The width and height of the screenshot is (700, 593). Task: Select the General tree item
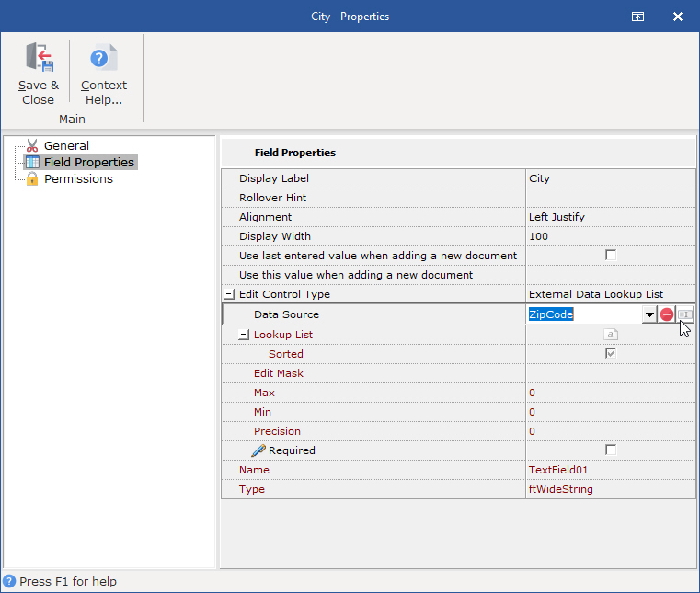point(66,145)
